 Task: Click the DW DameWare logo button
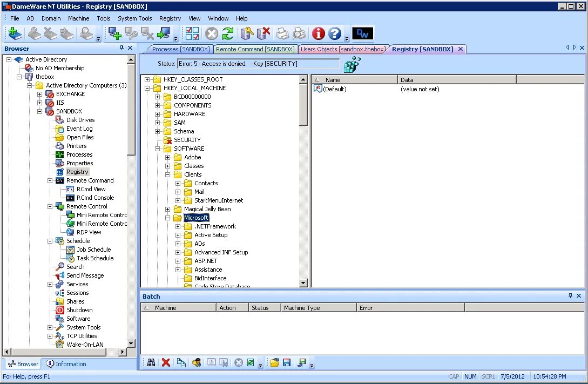coord(363,33)
